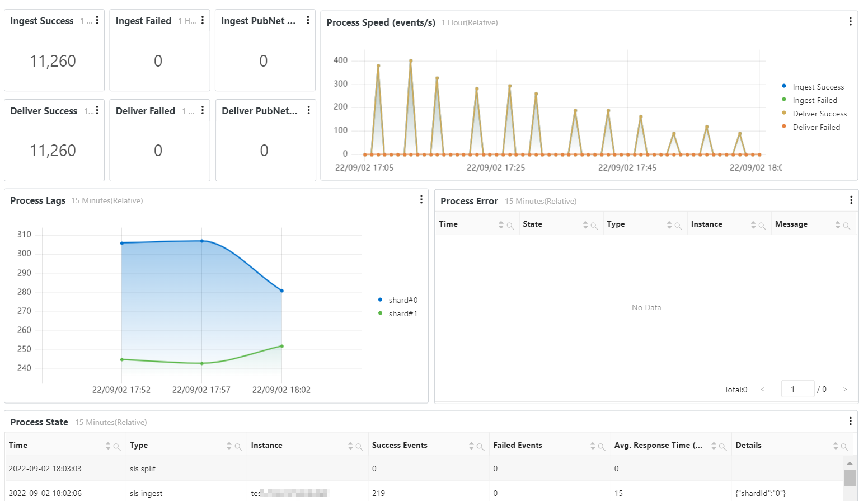Click the Process Speed 1 Hour(Relative) label
868x501 pixels.
[469, 22]
